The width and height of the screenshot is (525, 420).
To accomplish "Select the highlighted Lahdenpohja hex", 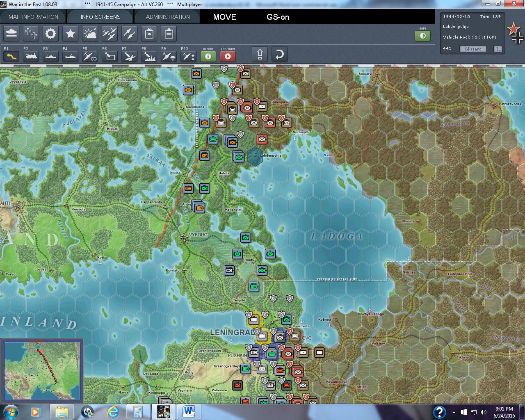I will [254, 156].
